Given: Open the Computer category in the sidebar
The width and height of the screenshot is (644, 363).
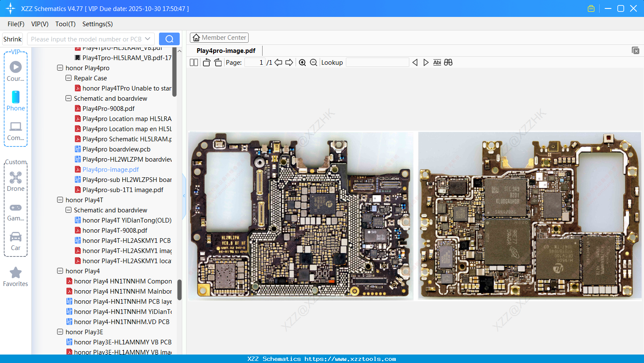Looking at the screenshot, I should (16, 131).
